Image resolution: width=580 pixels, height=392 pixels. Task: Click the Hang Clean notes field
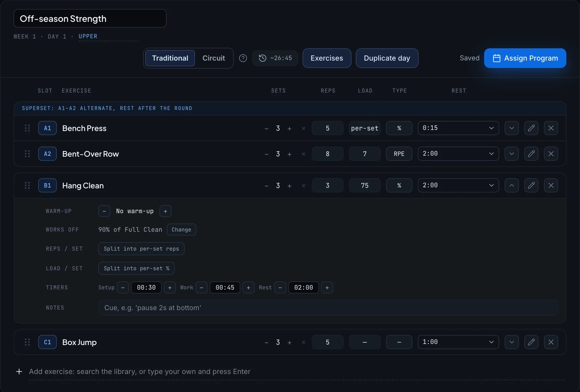(x=328, y=308)
